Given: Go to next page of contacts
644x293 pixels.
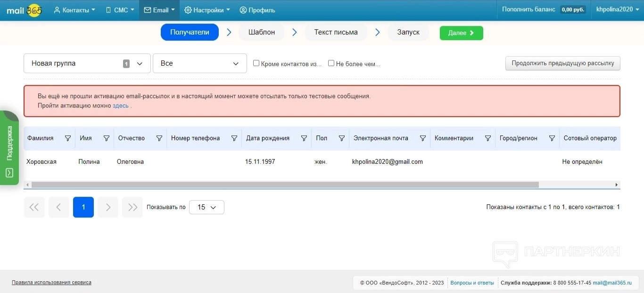Looking at the screenshot, I should point(108,207).
